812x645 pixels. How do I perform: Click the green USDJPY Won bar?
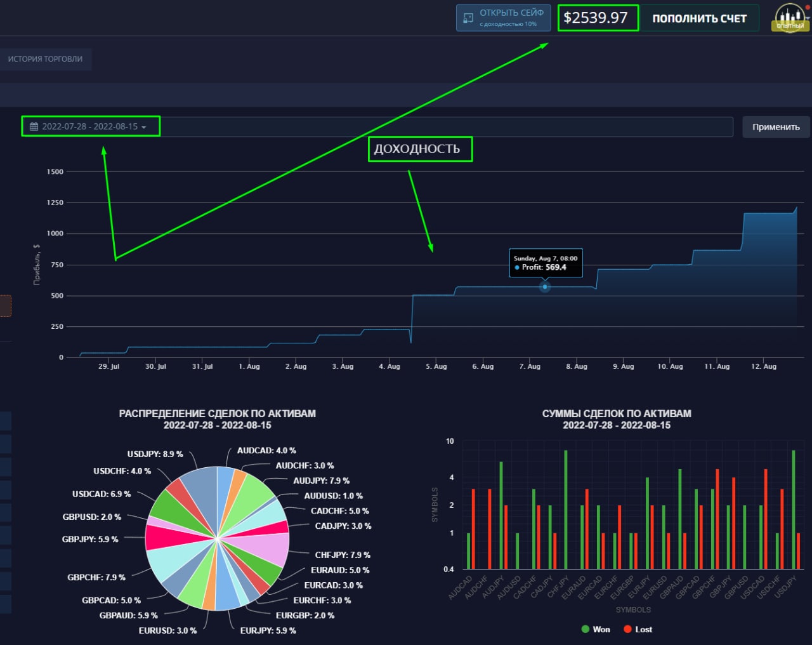(x=794, y=510)
